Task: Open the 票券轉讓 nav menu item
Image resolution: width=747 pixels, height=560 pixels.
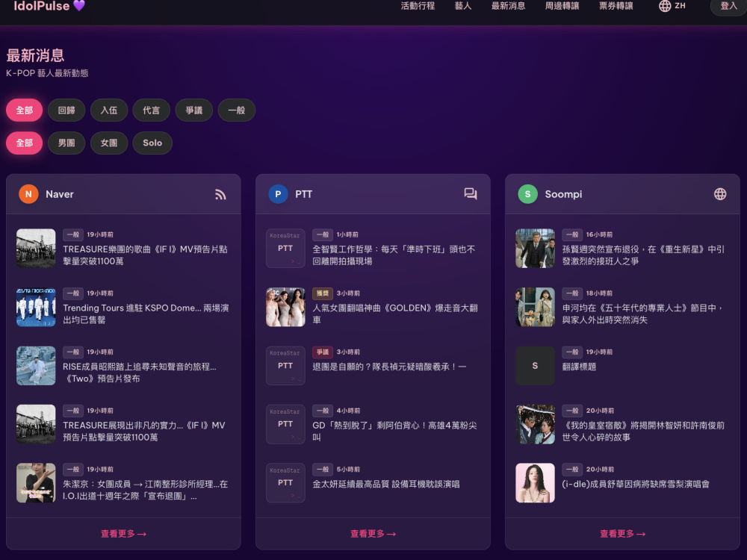Action: tap(616, 6)
